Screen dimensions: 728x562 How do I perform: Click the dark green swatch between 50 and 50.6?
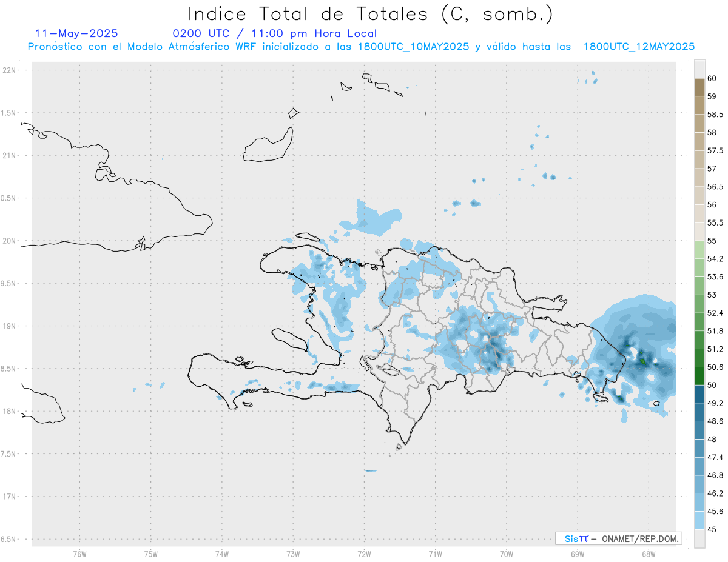[699, 376]
